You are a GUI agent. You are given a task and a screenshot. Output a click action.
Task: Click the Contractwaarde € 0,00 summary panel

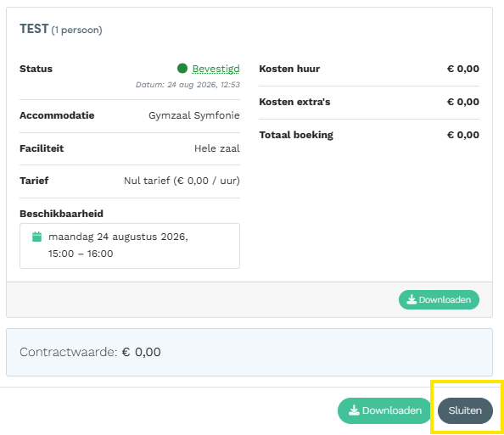point(249,352)
